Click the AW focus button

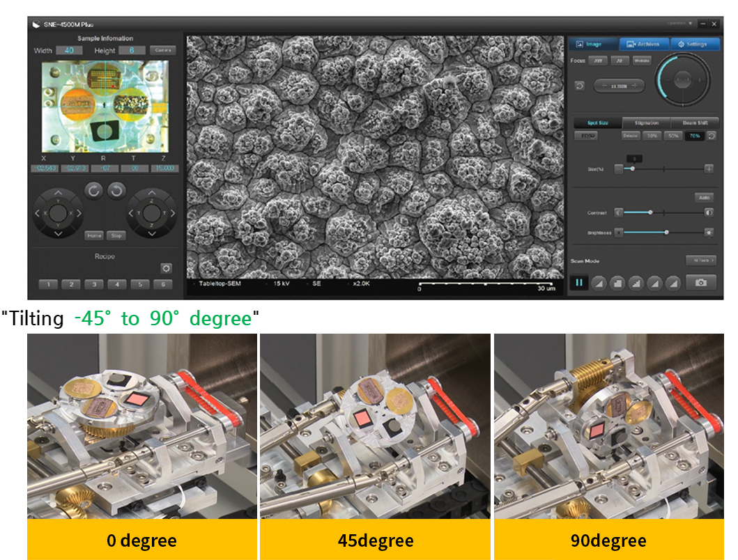pyautogui.click(x=598, y=61)
